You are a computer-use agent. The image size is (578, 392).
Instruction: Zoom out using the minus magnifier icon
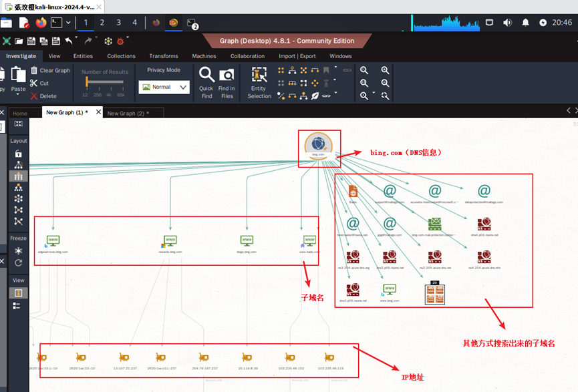[x=385, y=83]
